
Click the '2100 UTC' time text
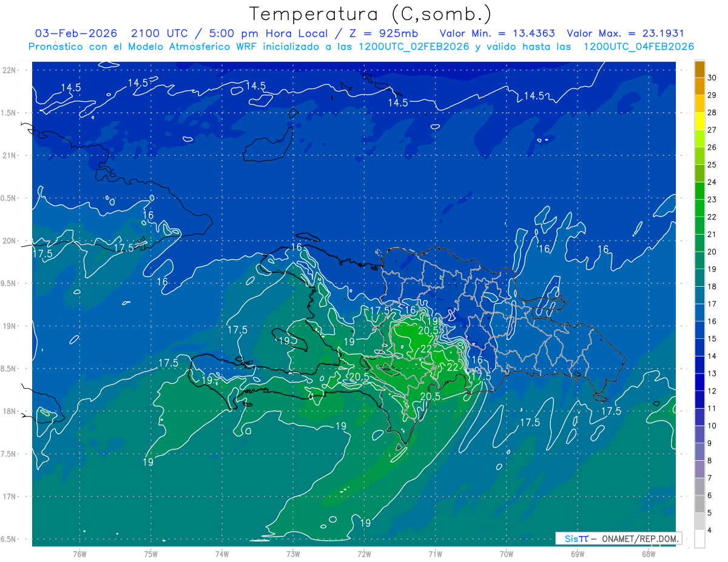click(x=159, y=33)
